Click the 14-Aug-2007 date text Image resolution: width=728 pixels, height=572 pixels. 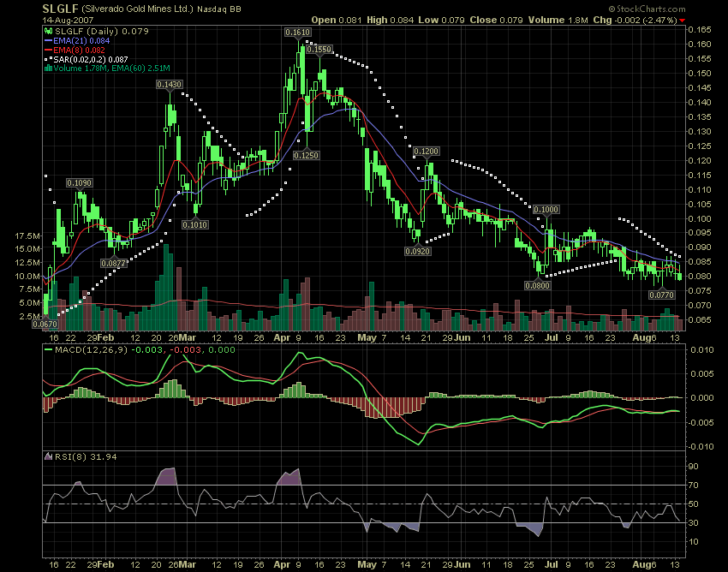click(68, 21)
